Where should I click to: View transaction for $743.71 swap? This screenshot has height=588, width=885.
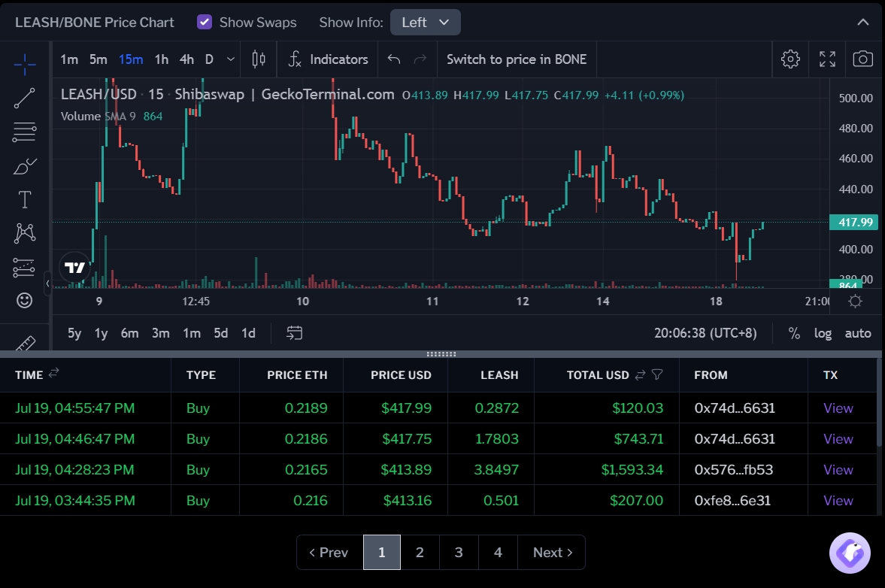(x=838, y=438)
